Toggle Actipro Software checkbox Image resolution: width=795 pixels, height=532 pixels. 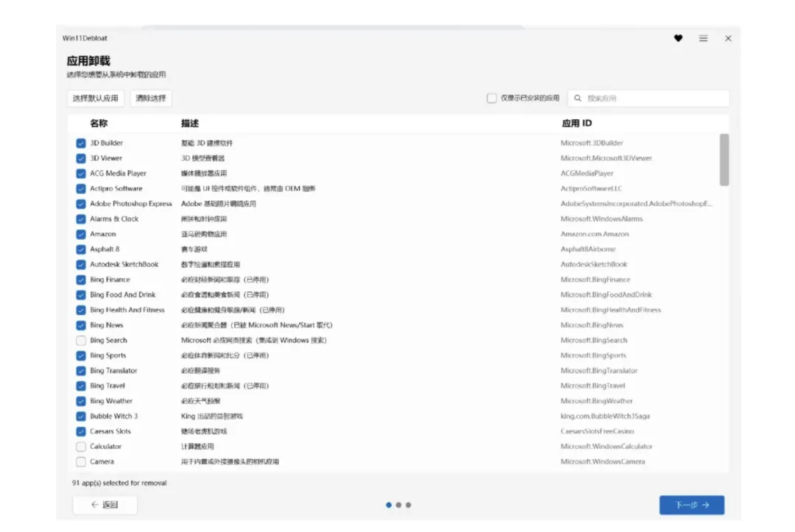coord(81,188)
